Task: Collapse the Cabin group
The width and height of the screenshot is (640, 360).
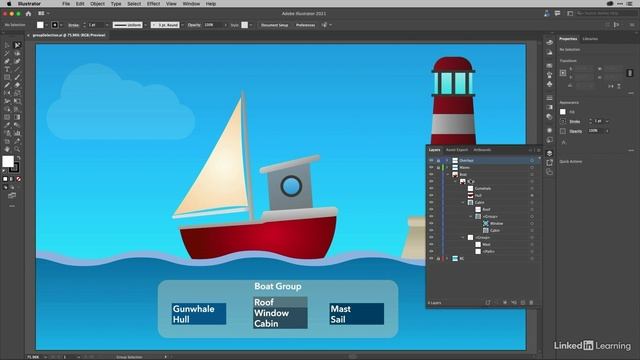Action: [463, 202]
